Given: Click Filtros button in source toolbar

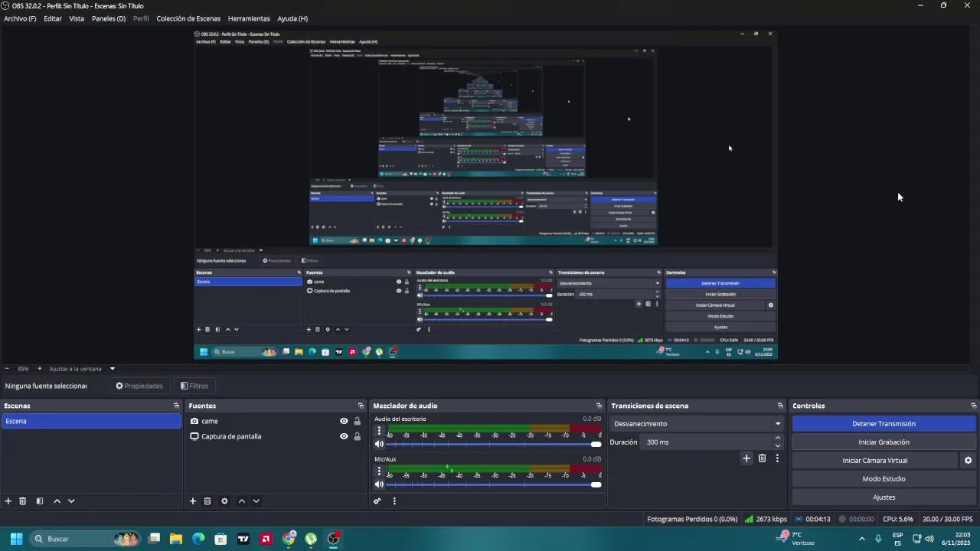Looking at the screenshot, I should (x=194, y=386).
